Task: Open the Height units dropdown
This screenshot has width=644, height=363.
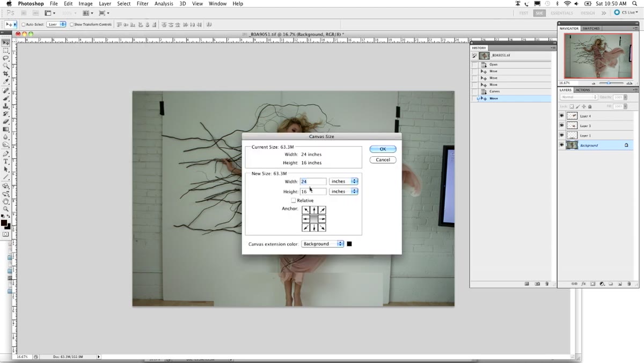Action: tap(343, 191)
